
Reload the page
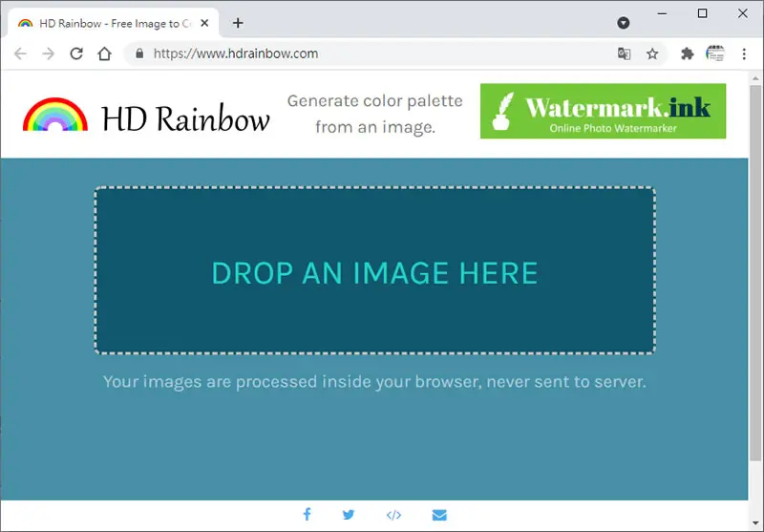(x=76, y=53)
